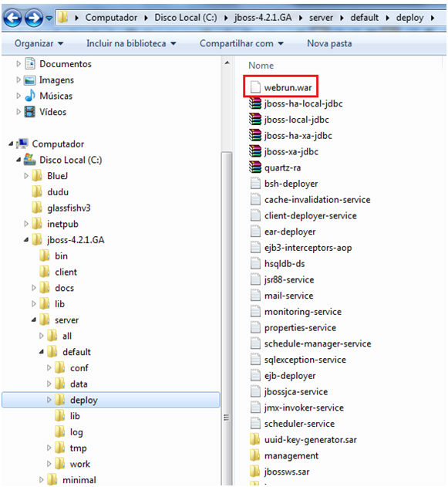Expand the BlueJ folder tree node

(x=26, y=176)
